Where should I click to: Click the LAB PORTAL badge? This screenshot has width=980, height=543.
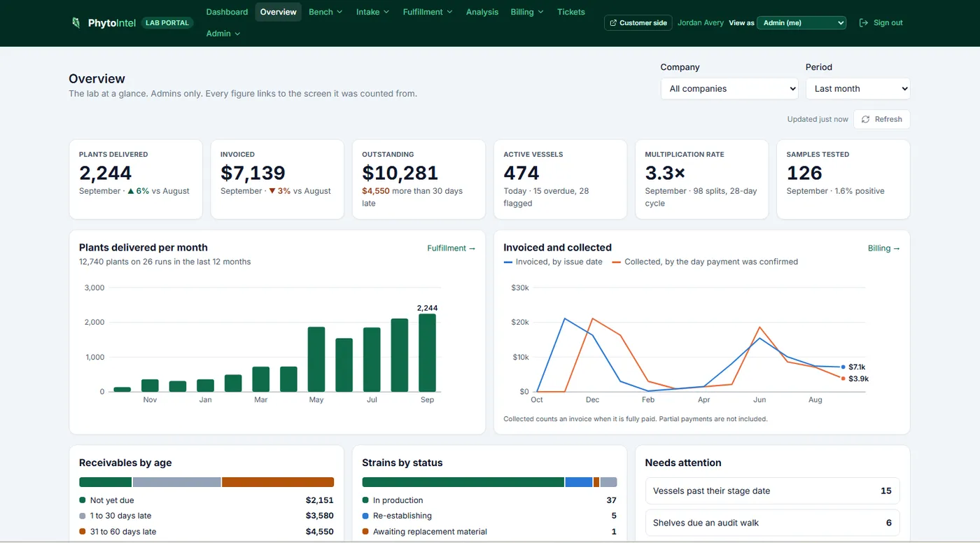click(167, 23)
